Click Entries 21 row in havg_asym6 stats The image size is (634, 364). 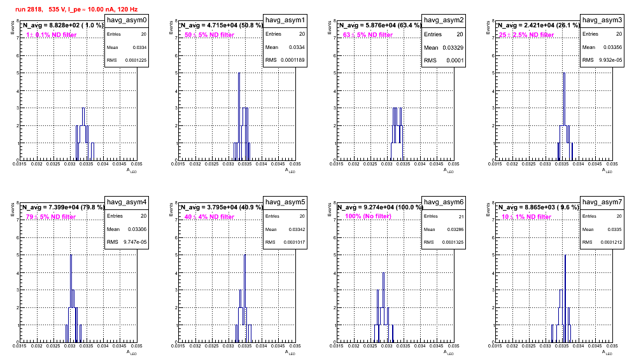point(444,216)
